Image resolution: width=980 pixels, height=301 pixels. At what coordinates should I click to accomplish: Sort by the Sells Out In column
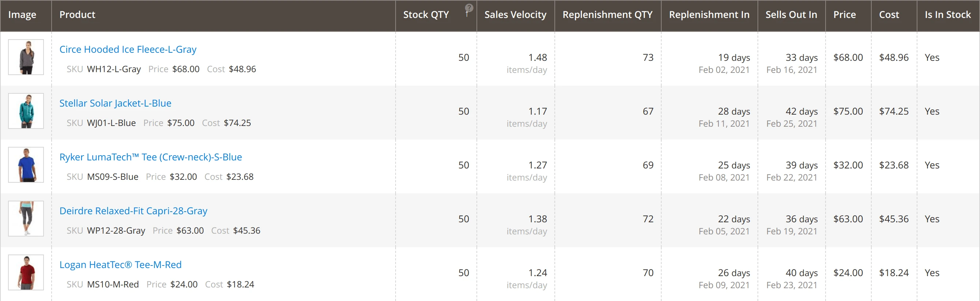[x=790, y=14]
